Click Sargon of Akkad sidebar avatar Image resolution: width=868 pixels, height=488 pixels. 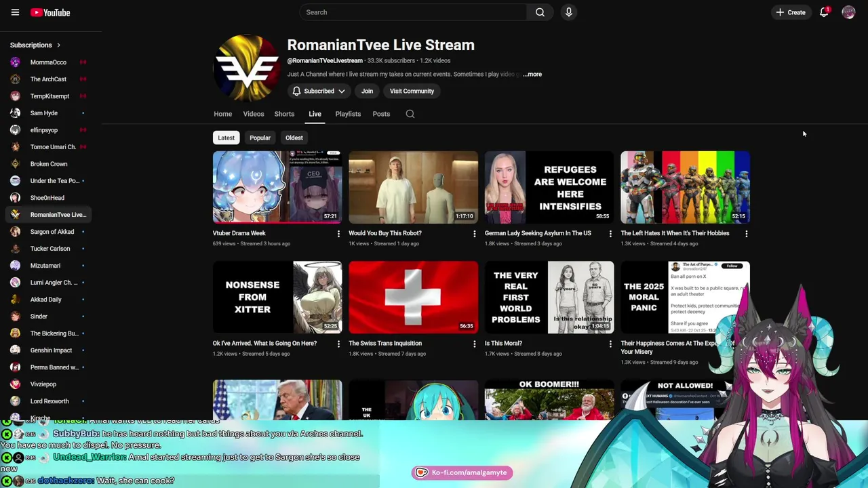click(15, 232)
